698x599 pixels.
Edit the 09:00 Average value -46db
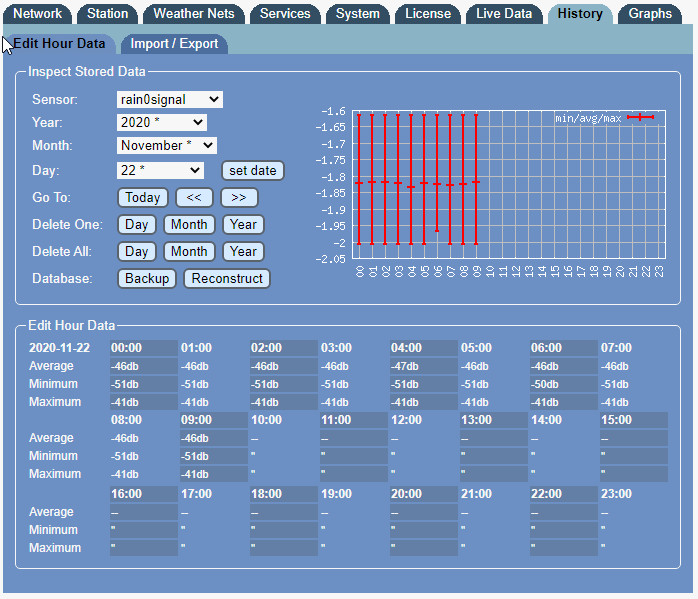(214, 438)
